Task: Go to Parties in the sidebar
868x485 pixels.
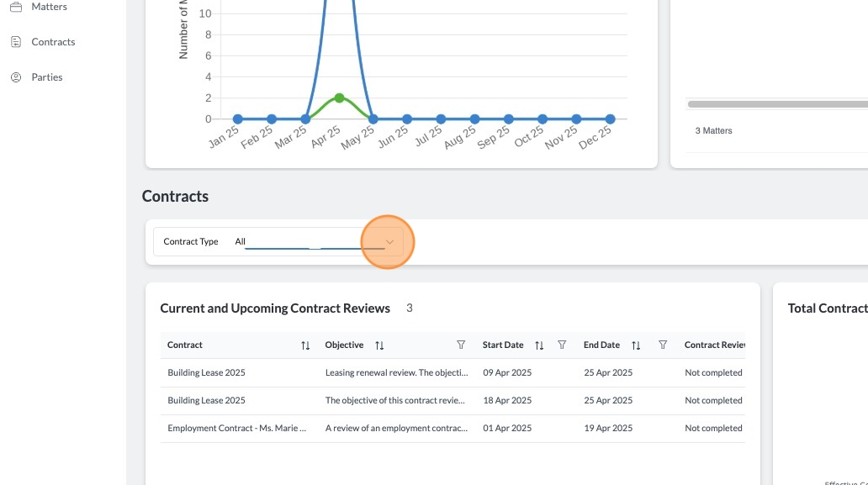Action: tap(47, 76)
